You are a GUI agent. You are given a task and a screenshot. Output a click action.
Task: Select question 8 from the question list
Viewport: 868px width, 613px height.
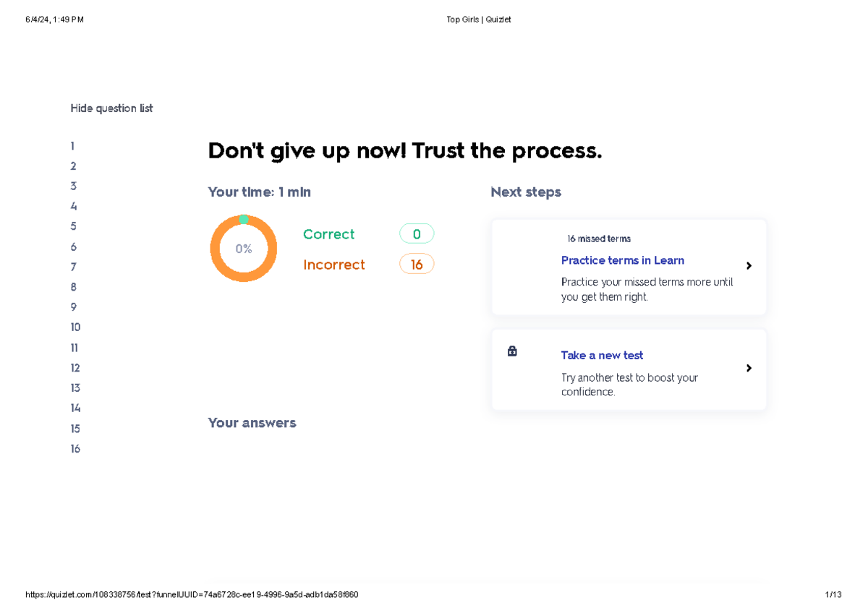click(x=72, y=286)
